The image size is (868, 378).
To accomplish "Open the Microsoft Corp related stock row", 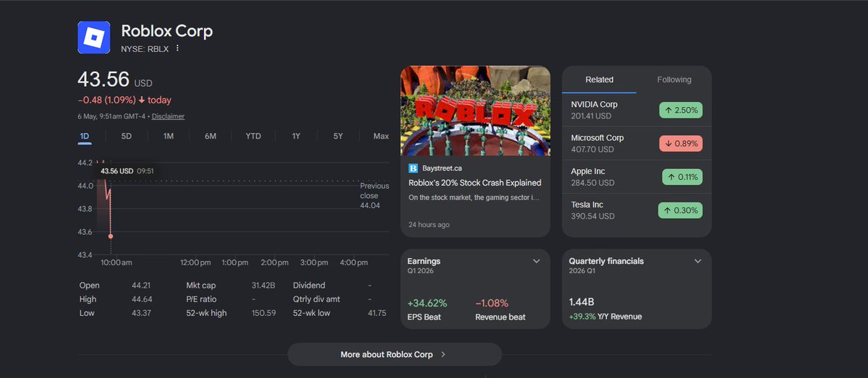I will (x=637, y=143).
